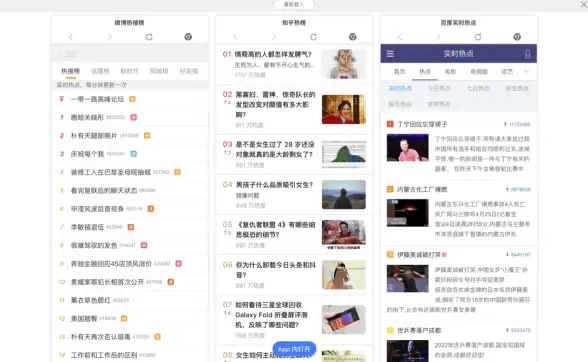
Task: Select the 电影 tab in Baidu panel
Action: click(450, 71)
